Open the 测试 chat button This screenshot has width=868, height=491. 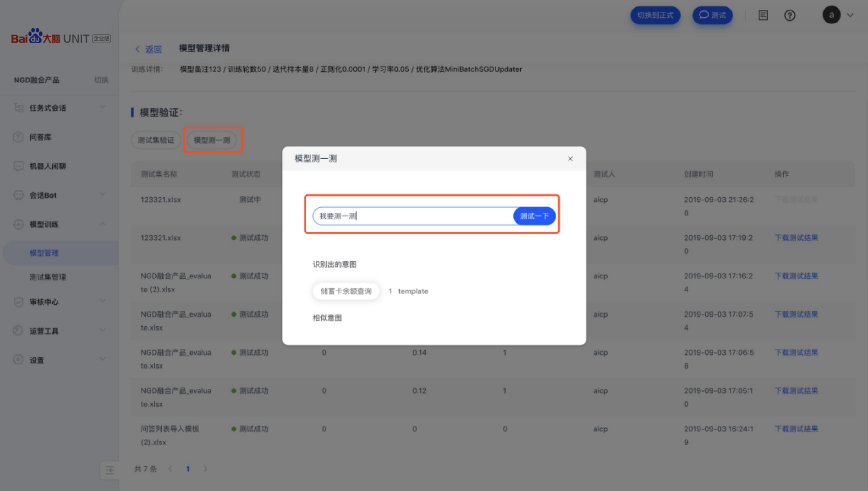click(x=712, y=15)
